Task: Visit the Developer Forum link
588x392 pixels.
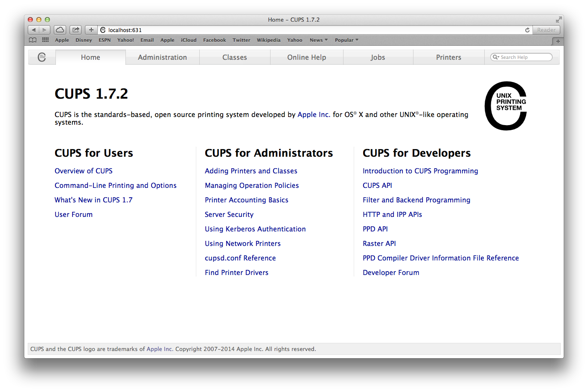Action: tap(391, 272)
